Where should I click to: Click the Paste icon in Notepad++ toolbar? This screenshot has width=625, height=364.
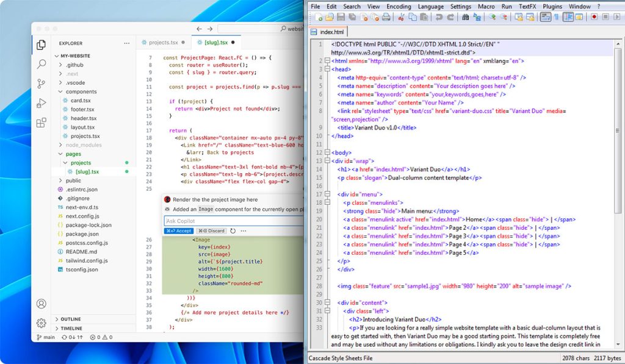424,16
